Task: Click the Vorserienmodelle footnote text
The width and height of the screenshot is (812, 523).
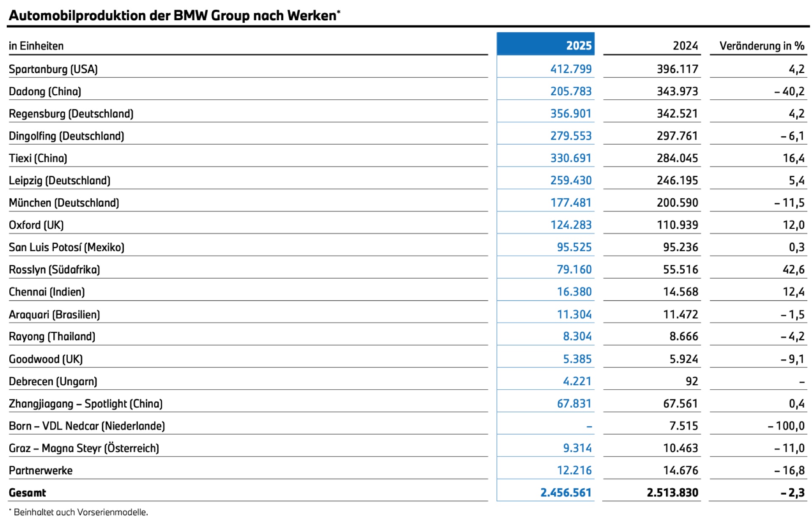Action: (x=80, y=512)
